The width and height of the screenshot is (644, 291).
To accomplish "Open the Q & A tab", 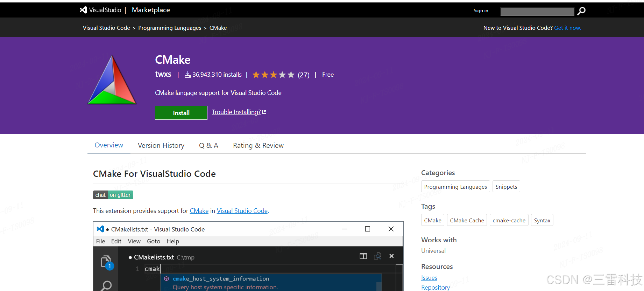I will point(208,145).
